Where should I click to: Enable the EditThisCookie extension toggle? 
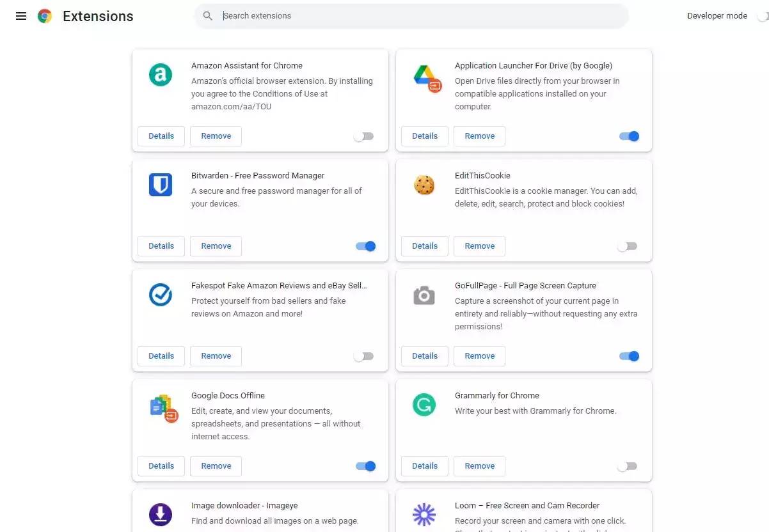click(628, 246)
